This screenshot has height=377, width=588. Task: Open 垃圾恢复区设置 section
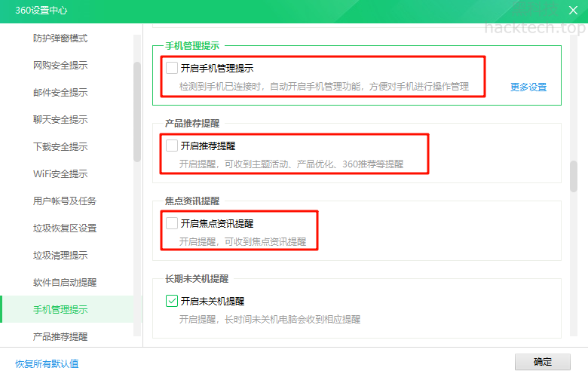(65, 228)
